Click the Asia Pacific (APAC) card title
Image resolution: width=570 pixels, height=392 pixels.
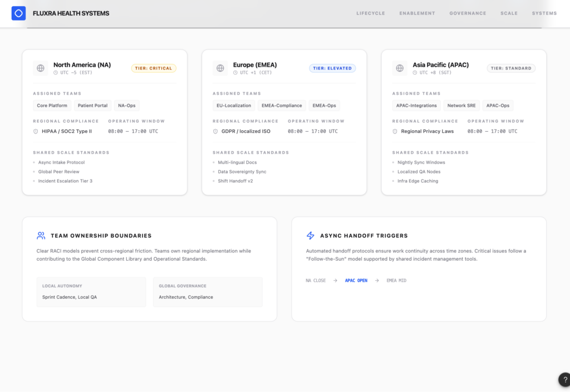pos(441,65)
